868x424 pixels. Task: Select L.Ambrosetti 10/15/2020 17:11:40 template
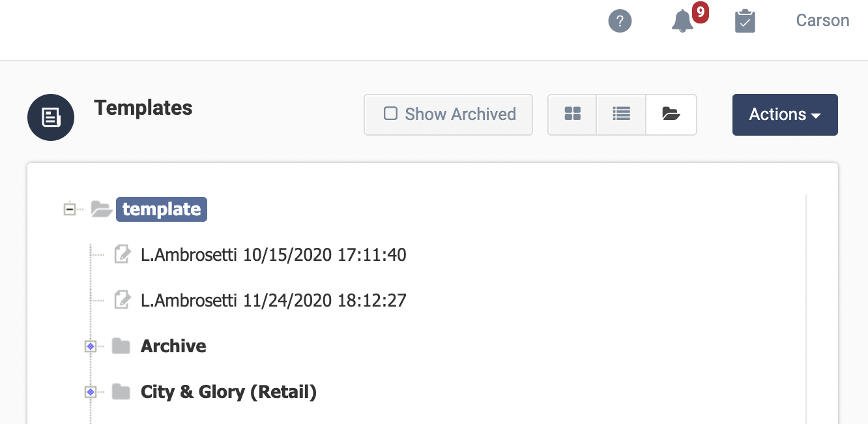click(274, 254)
